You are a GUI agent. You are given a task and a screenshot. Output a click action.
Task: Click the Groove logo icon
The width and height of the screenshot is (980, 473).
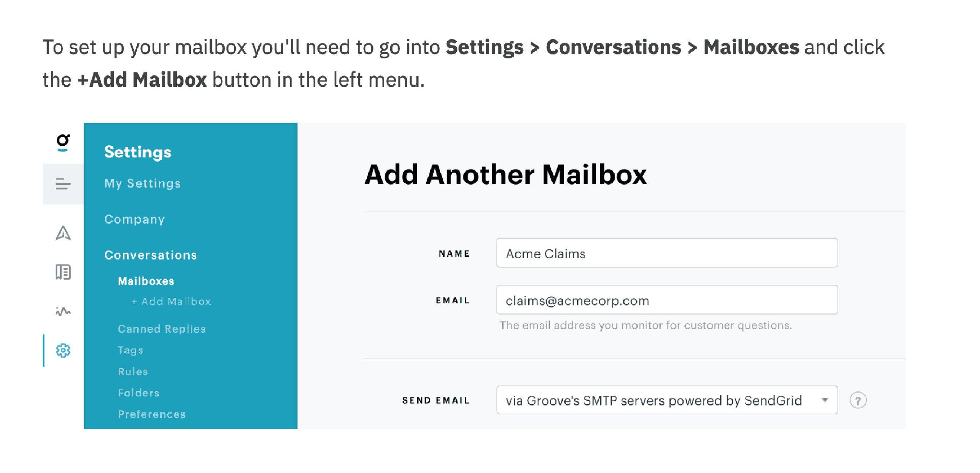point(63,142)
